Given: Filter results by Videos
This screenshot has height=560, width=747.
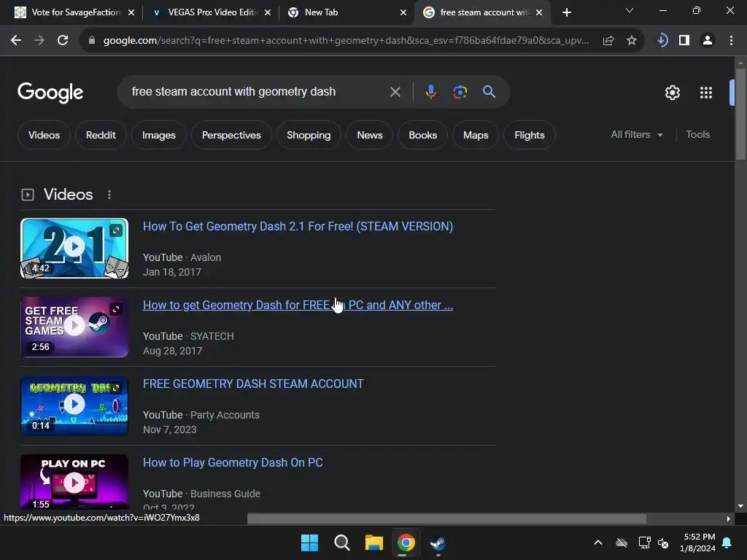Looking at the screenshot, I should tap(44, 135).
